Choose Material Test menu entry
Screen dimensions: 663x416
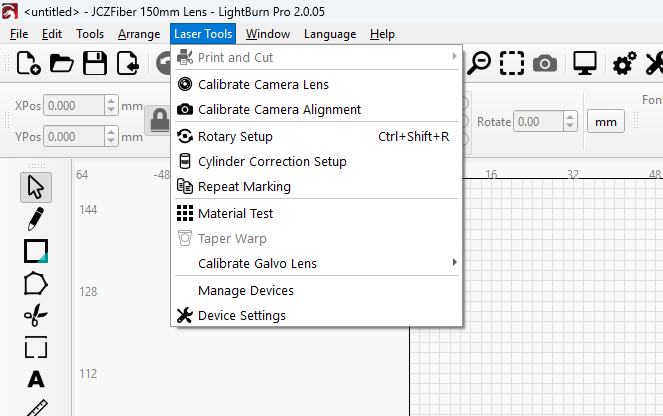[236, 213]
